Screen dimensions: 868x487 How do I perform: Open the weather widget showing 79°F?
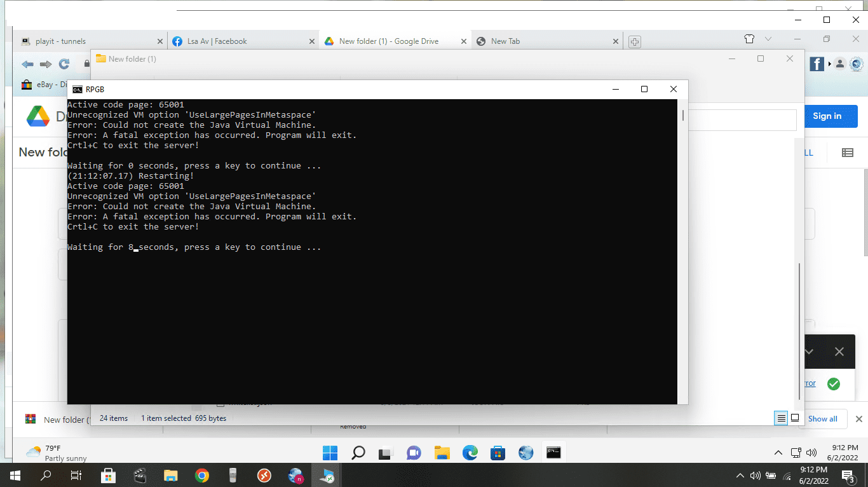(57, 453)
